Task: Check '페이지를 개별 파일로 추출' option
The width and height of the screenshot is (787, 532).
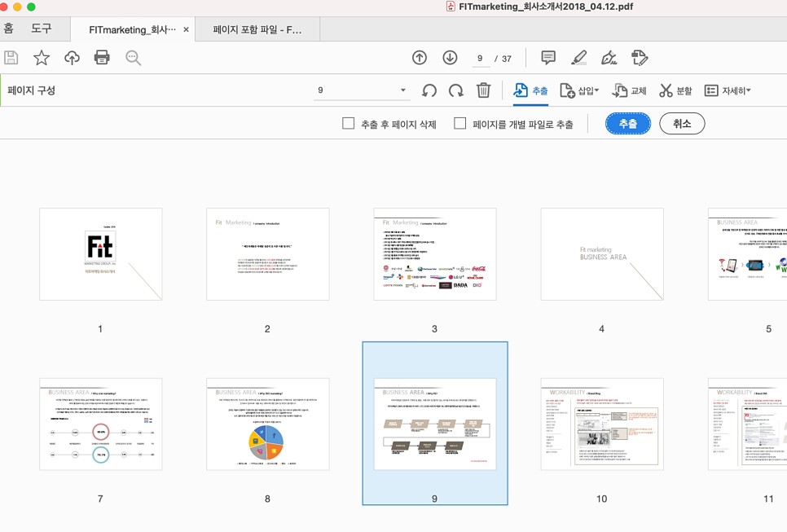Action: pyautogui.click(x=460, y=123)
